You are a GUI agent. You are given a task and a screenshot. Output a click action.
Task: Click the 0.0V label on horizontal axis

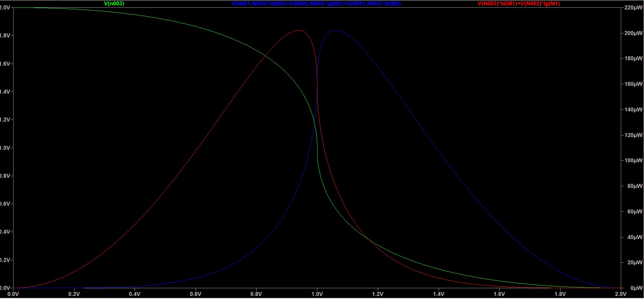point(13,294)
